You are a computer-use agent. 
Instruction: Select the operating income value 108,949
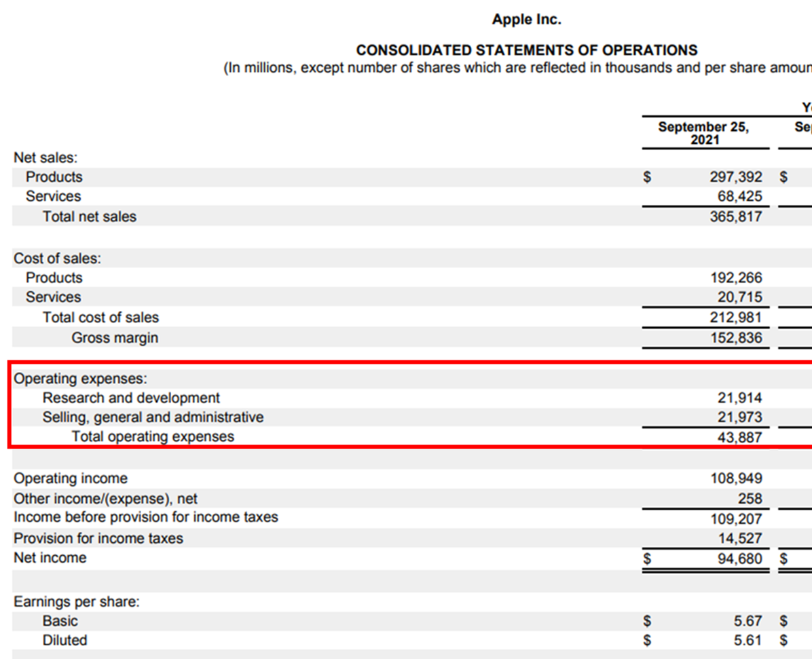pos(737,479)
